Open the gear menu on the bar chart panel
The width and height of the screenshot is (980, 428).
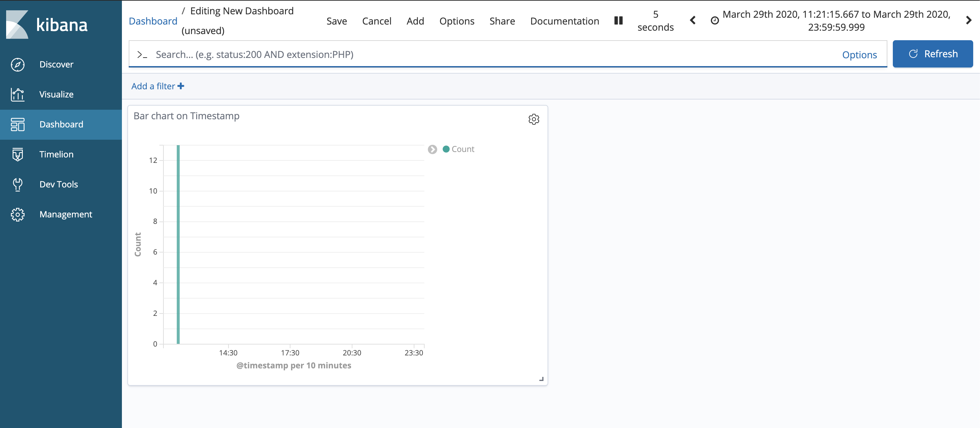pos(534,119)
